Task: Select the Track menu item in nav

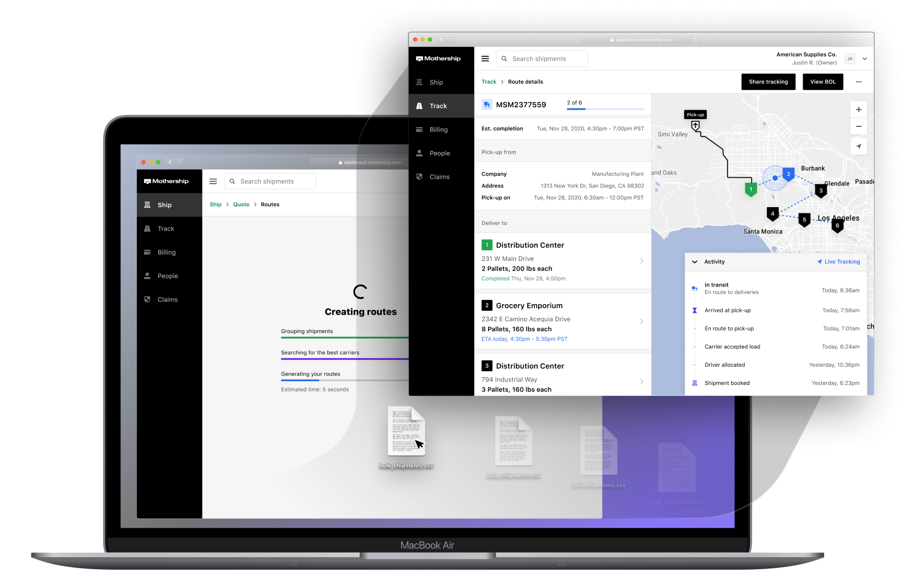Action: (x=439, y=106)
